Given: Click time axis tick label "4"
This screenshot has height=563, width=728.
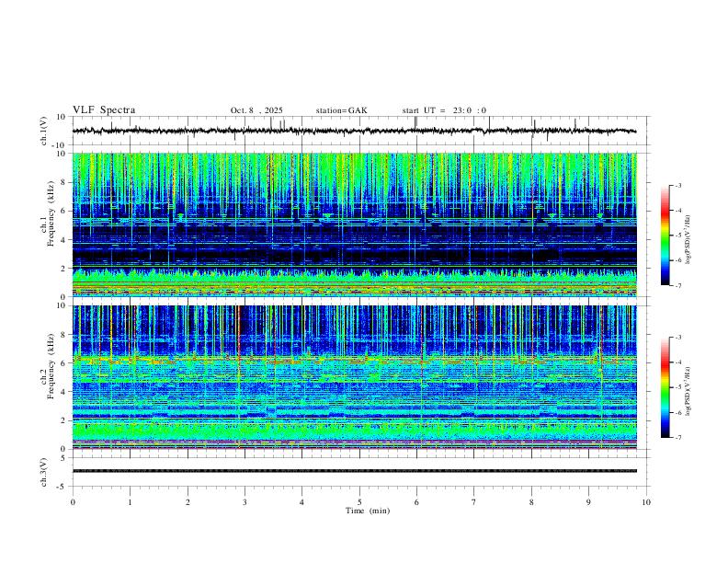Looking at the screenshot, I should click(301, 502).
